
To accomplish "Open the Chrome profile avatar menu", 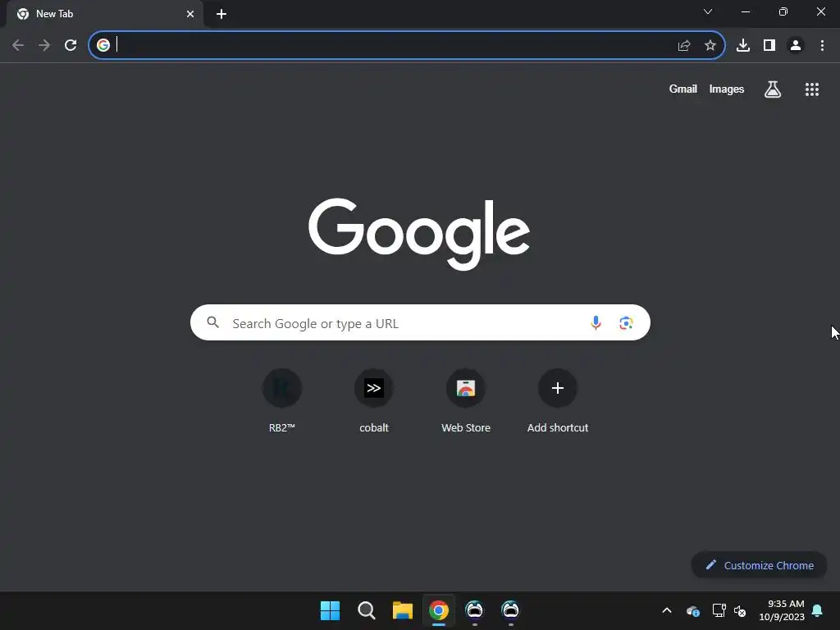I will click(x=796, y=45).
